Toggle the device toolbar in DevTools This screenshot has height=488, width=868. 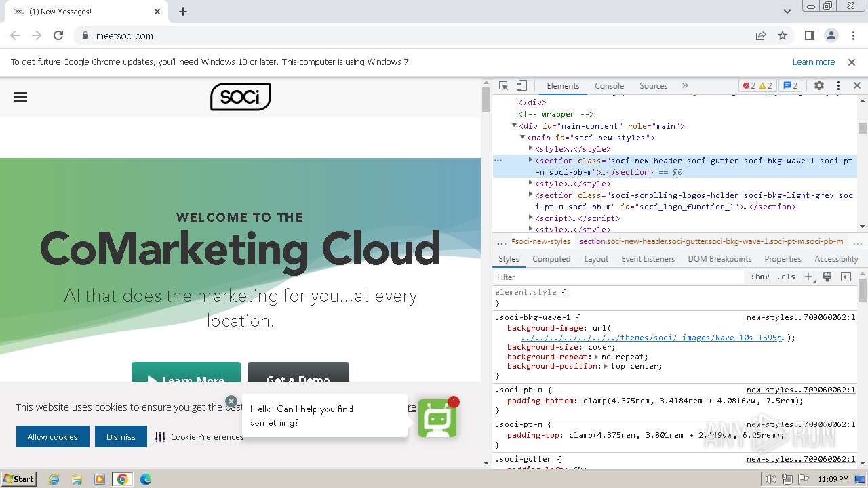(521, 86)
